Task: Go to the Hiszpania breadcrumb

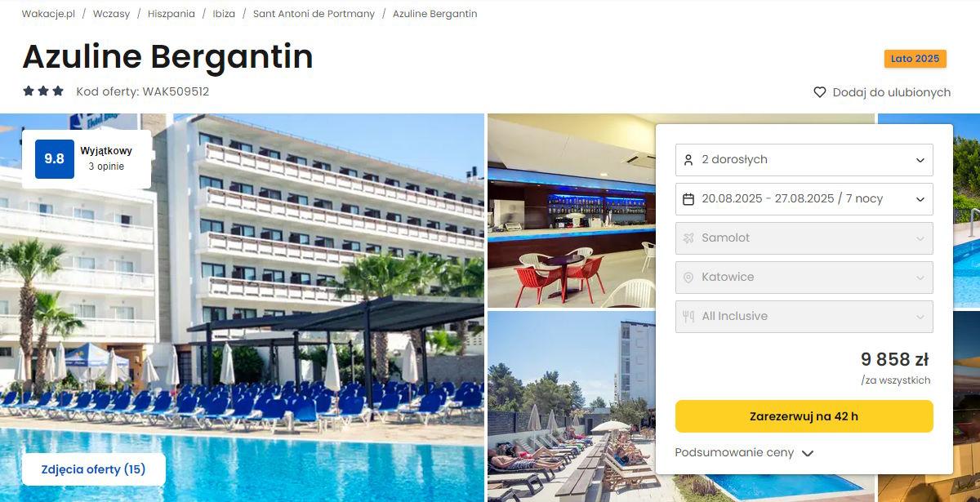Action: pyautogui.click(x=171, y=14)
